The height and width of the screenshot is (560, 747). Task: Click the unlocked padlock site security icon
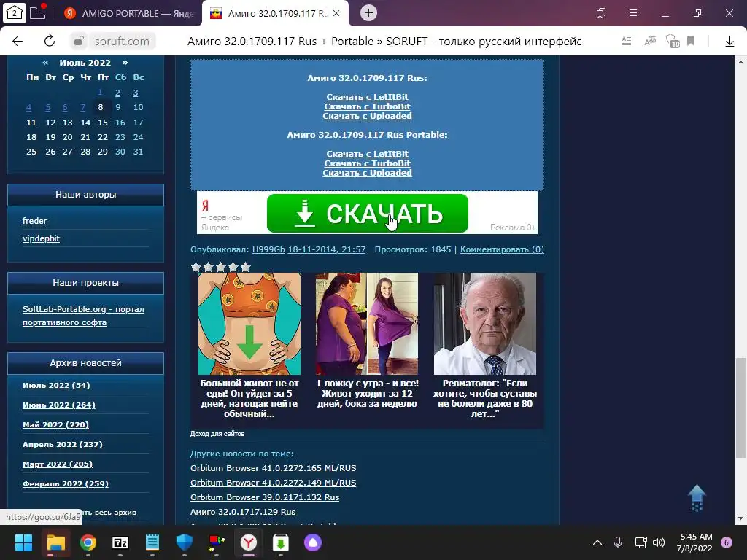pyautogui.click(x=78, y=42)
